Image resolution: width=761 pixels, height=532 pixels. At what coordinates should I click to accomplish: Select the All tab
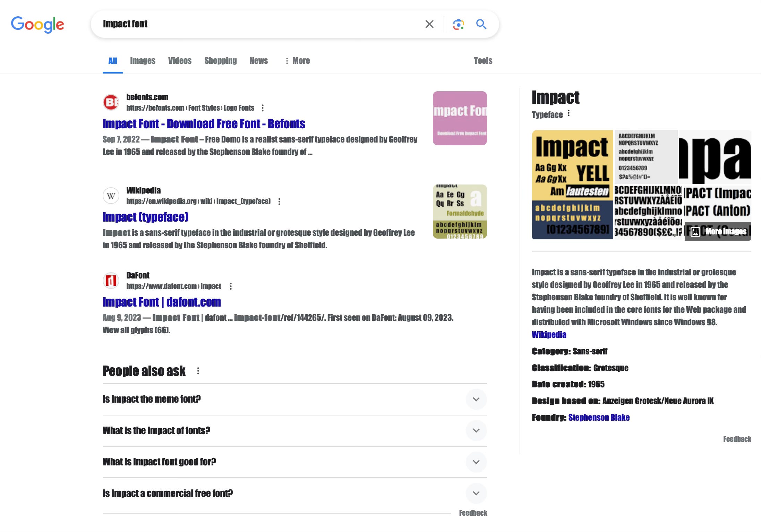click(x=113, y=61)
